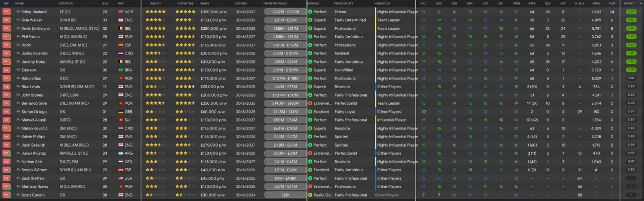Click the green morale icon for Erling Haaland
The image size is (644, 201).
point(309,12)
